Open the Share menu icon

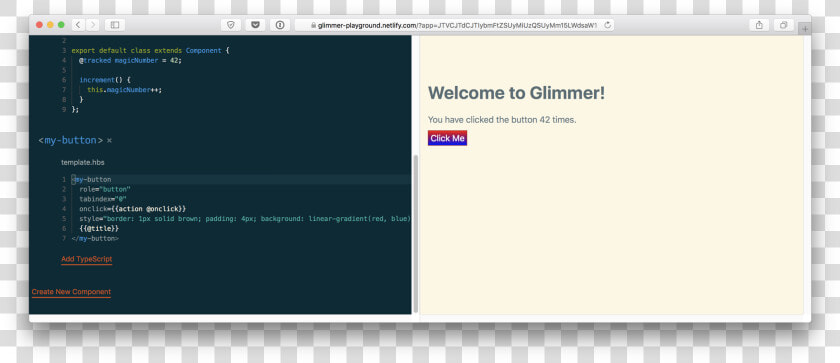pyautogui.click(x=759, y=25)
